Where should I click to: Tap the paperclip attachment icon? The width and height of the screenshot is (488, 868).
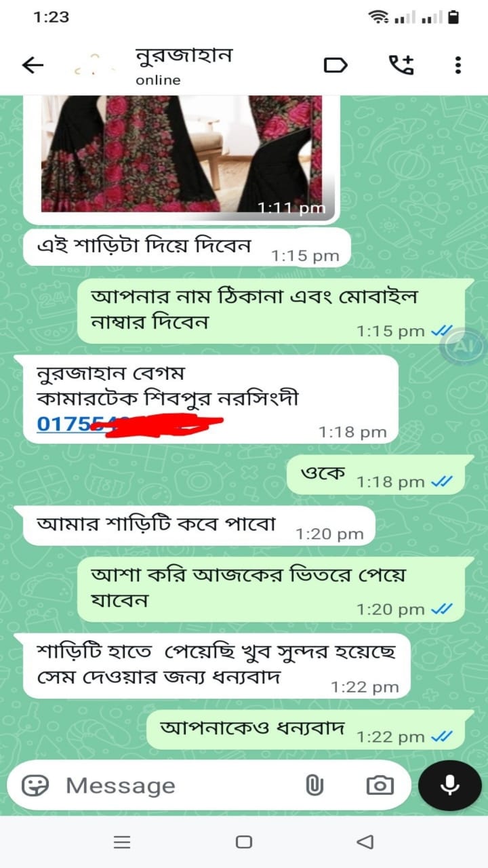(314, 785)
